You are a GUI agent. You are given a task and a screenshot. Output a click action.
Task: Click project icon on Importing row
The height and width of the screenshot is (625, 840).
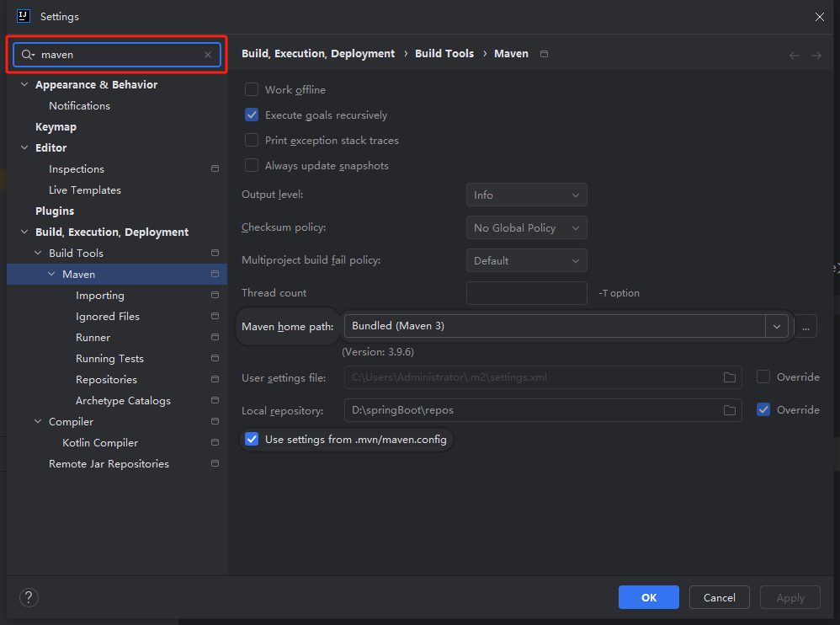pyautogui.click(x=215, y=295)
